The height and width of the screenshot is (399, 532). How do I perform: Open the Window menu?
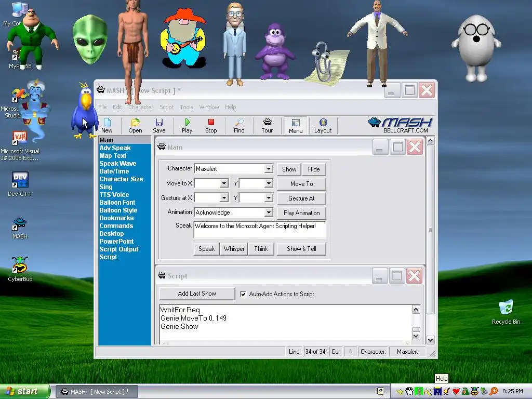tap(209, 107)
